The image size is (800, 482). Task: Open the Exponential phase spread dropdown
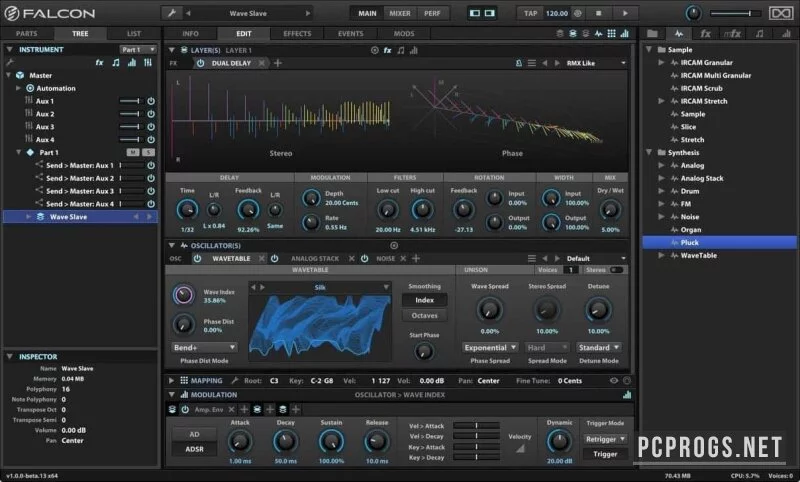[490, 347]
